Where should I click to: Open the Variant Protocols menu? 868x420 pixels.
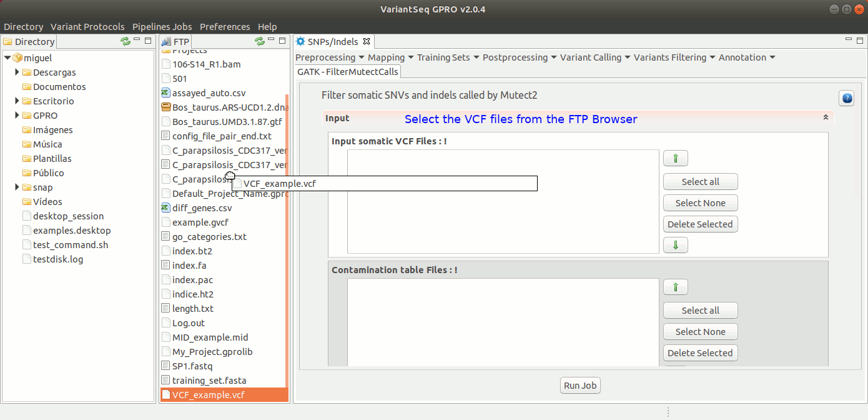point(87,27)
